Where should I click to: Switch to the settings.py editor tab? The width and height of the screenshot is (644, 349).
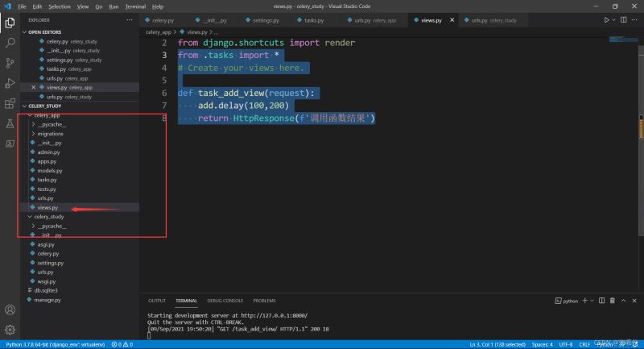point(267,19)
